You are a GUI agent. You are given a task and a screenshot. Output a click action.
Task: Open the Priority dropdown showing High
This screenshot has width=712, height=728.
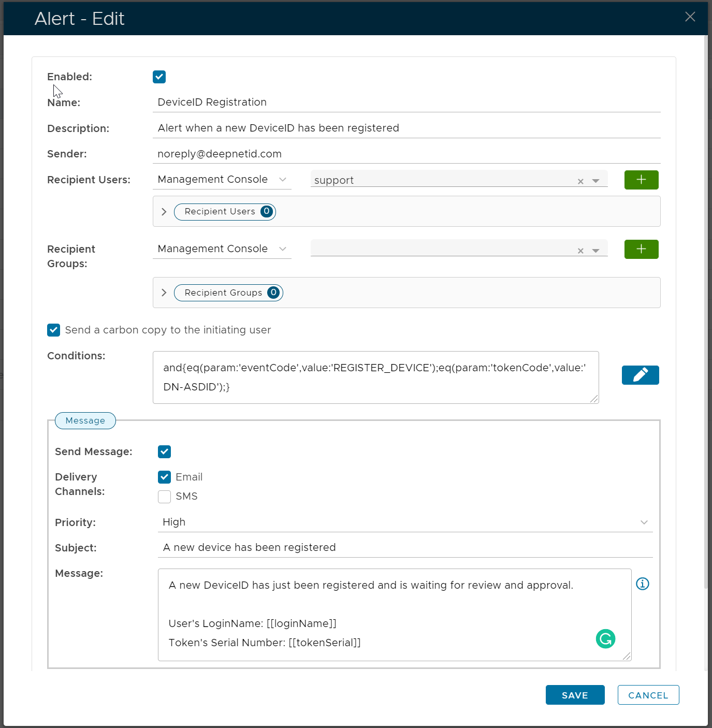coord(404,522)
